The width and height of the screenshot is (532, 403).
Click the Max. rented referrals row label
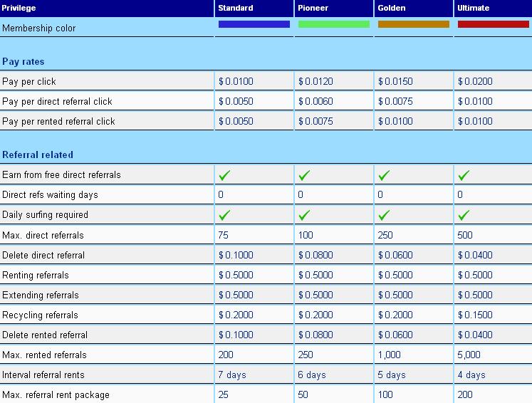[44, 355]
